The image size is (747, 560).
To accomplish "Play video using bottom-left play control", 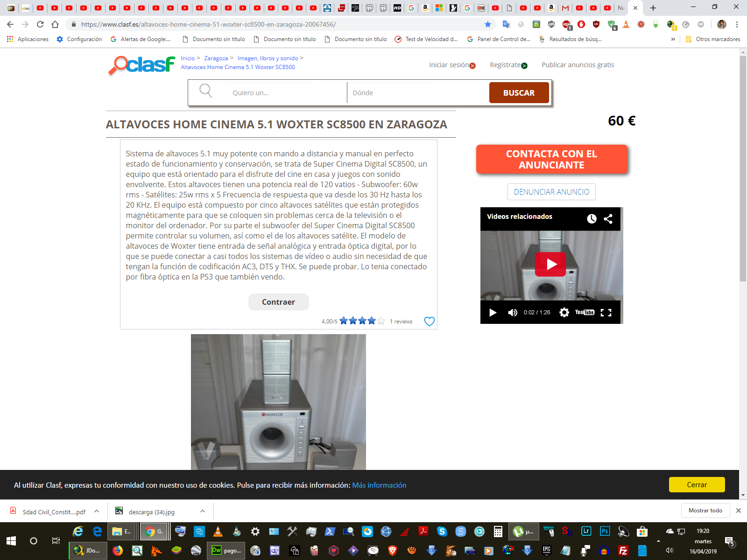I will (x=493, y=313).
